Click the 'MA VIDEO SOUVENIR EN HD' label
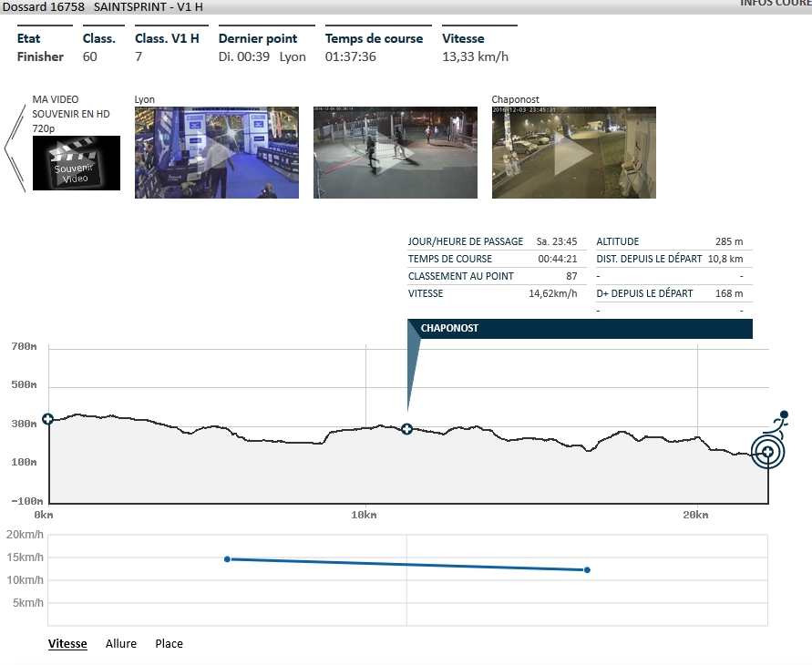Screen dimensions: 812x665 click(x=71, y=107)
